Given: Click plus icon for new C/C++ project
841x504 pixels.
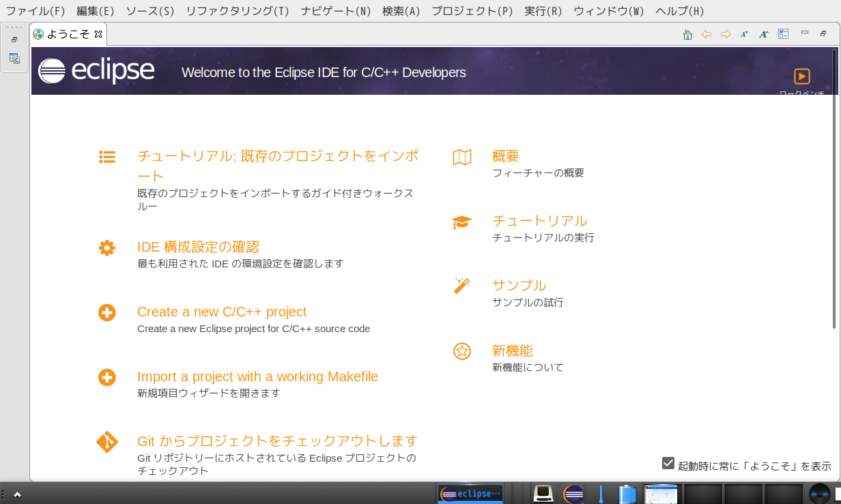Looking at the screenshot, I should click(x=107, y=313).
